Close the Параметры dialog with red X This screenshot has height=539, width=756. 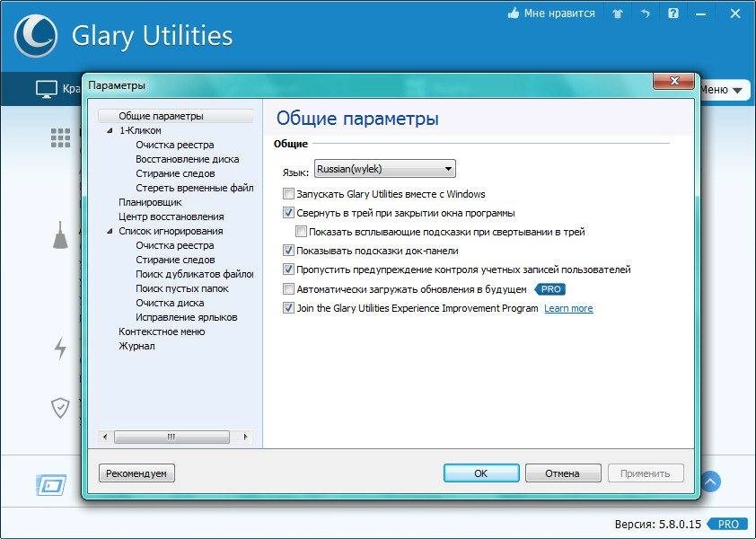675,81
